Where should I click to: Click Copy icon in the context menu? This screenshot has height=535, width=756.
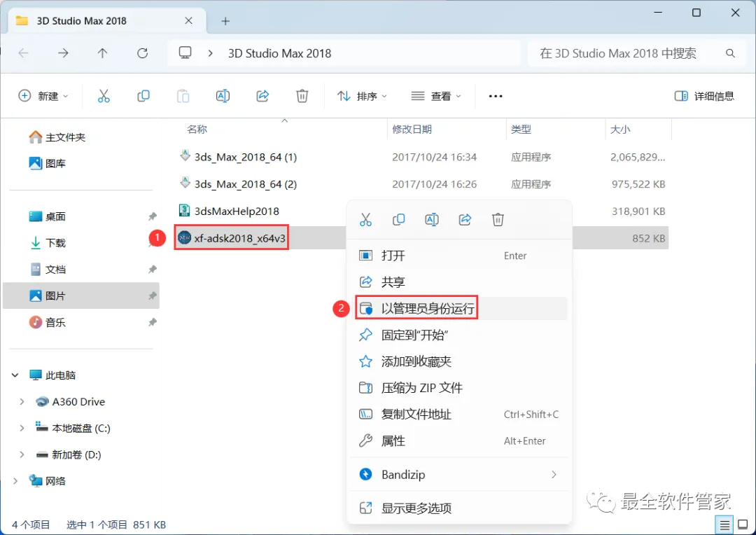coord(399,220)
